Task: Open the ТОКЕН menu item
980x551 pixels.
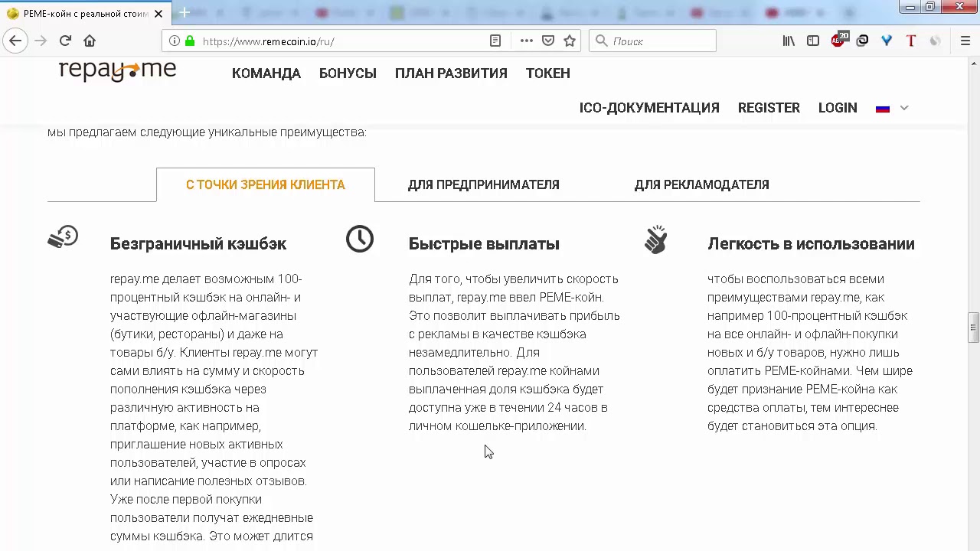Action: click(548, 73)
